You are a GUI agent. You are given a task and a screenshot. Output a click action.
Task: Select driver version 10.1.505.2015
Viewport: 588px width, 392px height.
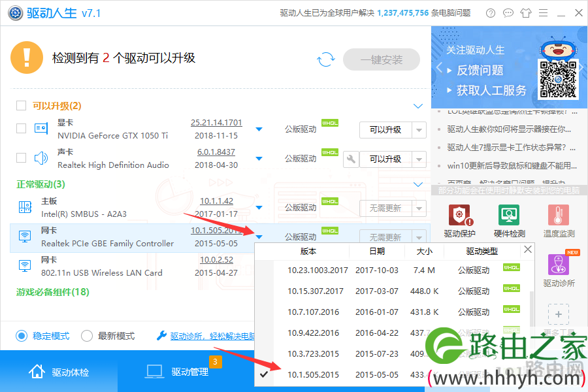pyautogui.click(x=313, y=375)
